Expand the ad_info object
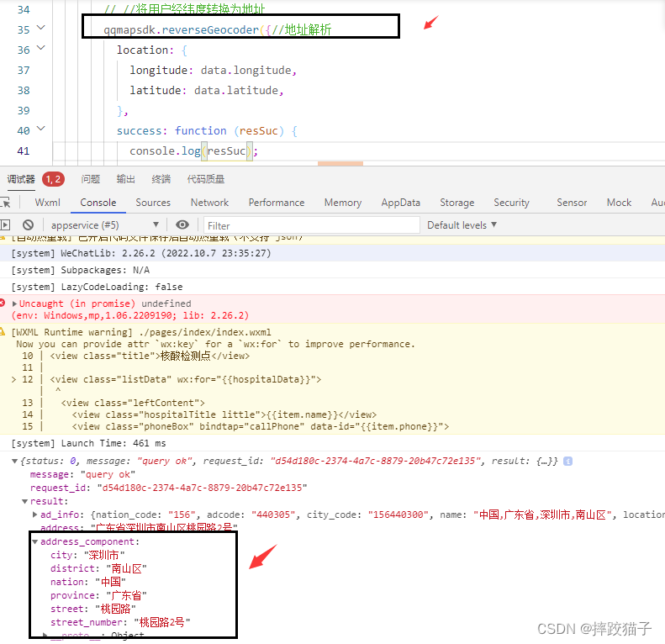This screenshot has height=644, width=665. pos(35,515)
